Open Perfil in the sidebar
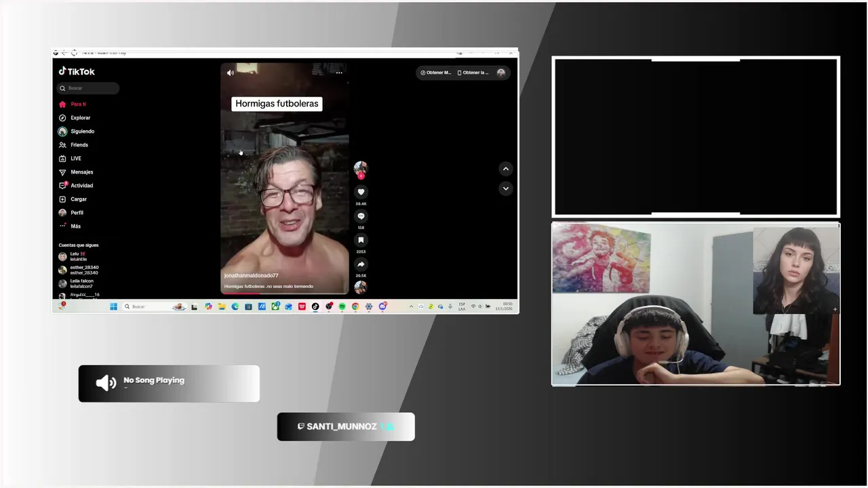Viewport: 868px width, 488px height. pyautogui.click(x=71, y=213)
